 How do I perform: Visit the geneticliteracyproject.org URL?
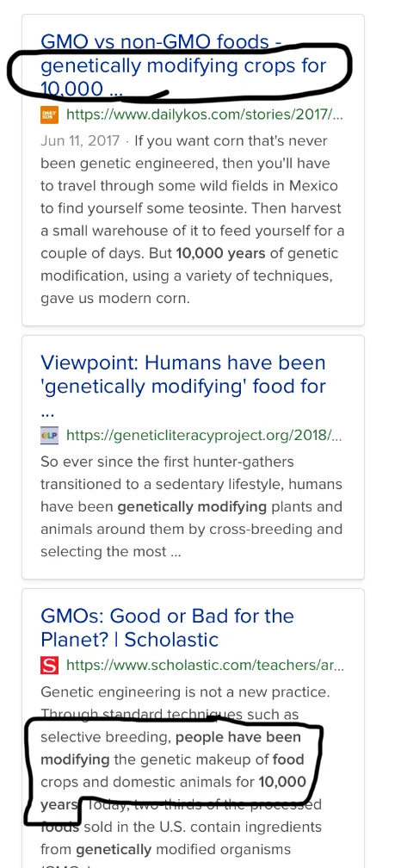pos(204,436)
